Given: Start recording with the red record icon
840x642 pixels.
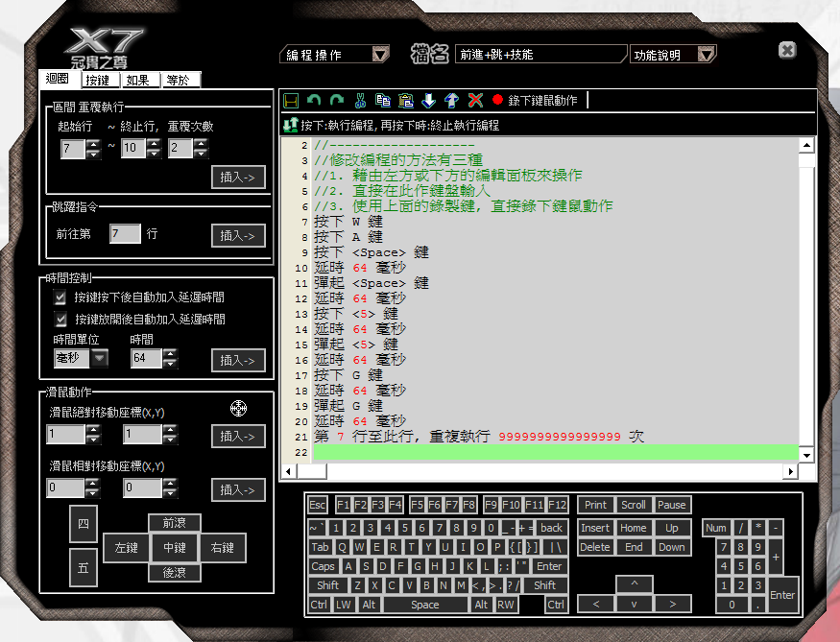Looking at the screenshot, I should click(x=497, y=100).
